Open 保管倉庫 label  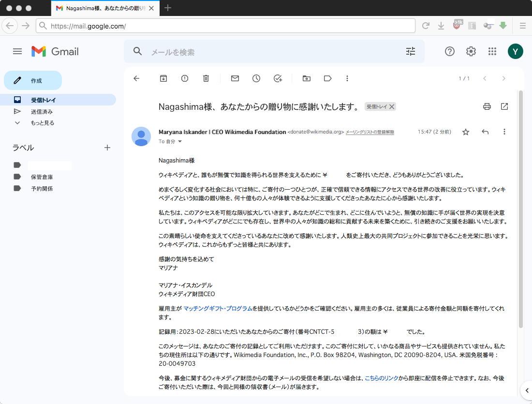click(42, 177)
